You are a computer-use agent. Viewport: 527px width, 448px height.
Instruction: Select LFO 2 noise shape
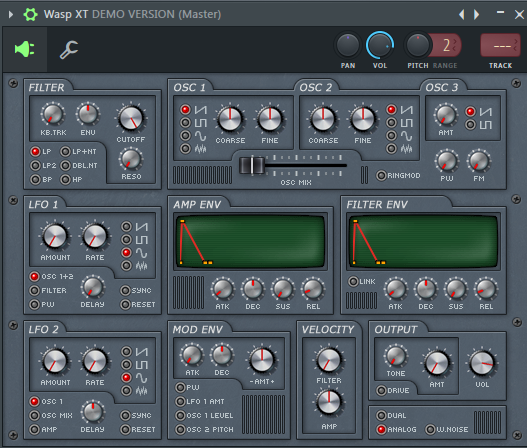[x=126, y=391]
